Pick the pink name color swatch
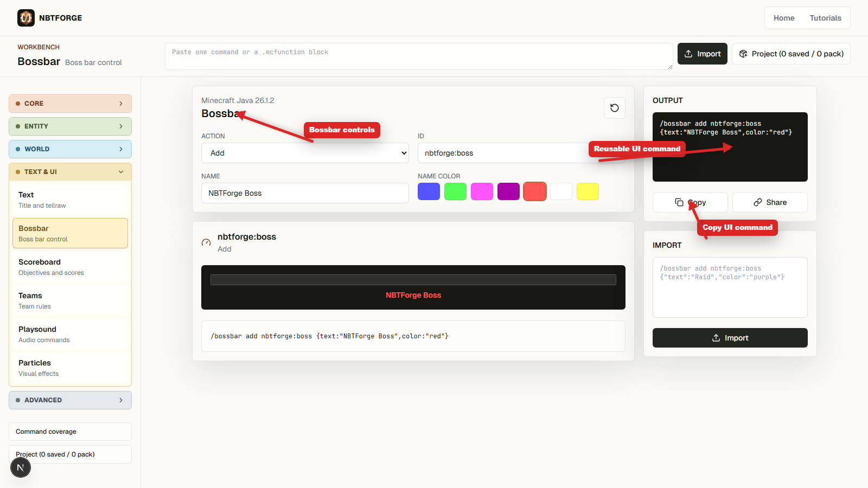 click(482, 191)
